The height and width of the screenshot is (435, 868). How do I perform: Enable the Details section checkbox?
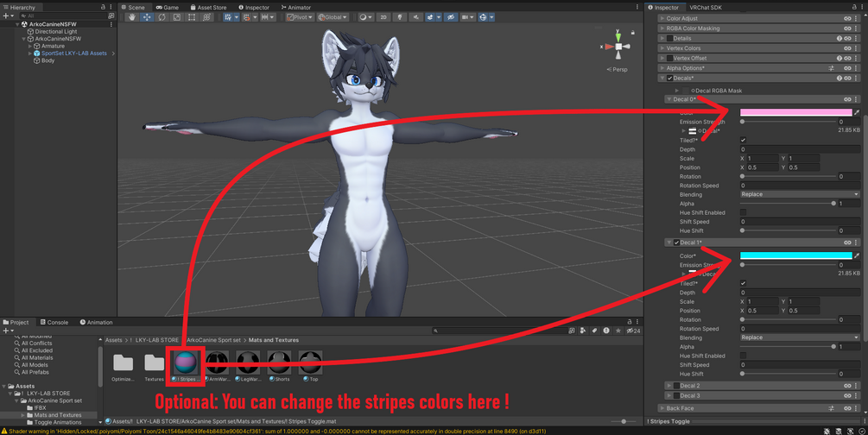click(x=670, y=38)
